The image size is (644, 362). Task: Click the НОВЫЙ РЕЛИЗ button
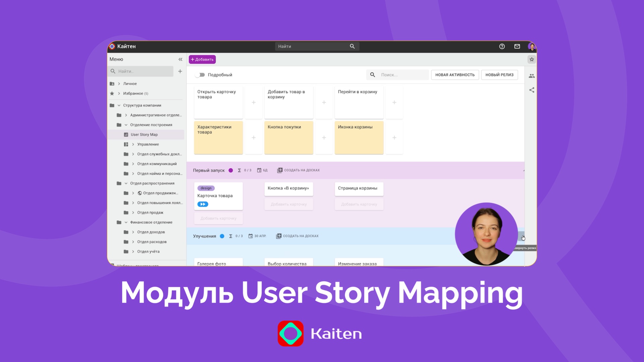click(x=499, y=75)
